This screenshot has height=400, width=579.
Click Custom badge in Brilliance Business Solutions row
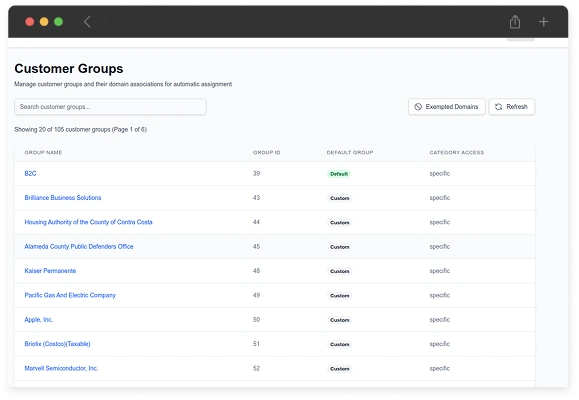(340, 198)
